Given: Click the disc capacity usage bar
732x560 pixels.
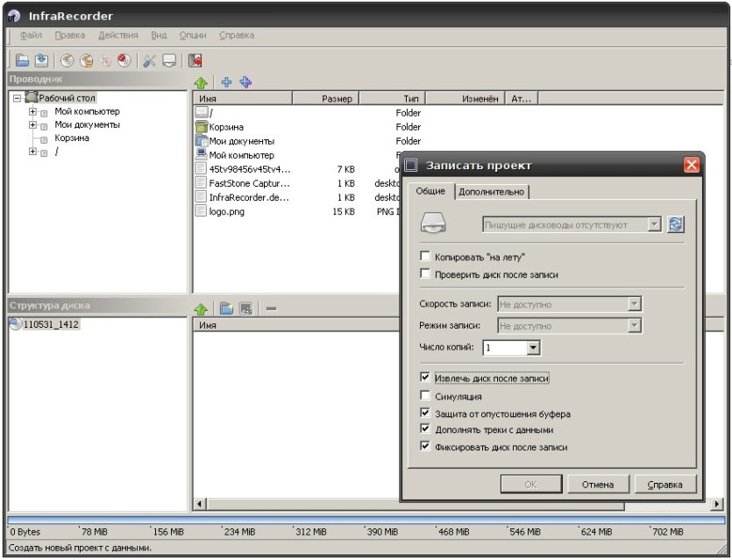Looking at the screenshot, I should 366,520.
